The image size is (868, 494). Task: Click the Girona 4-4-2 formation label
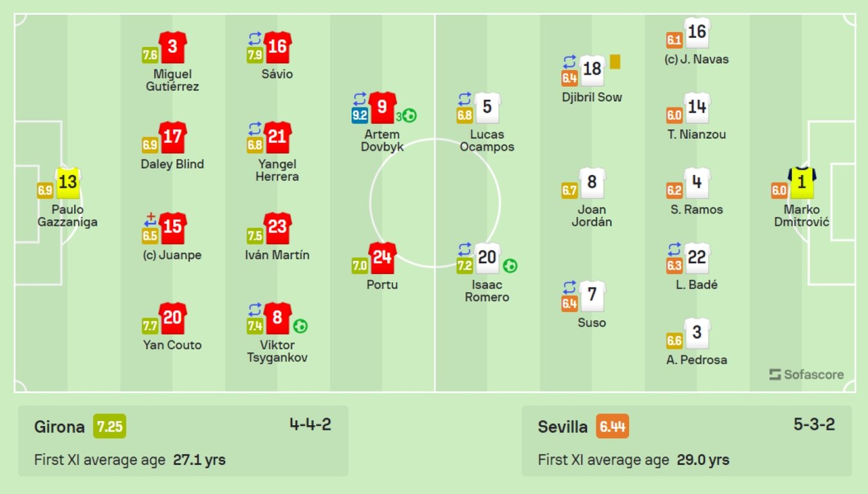310,425
